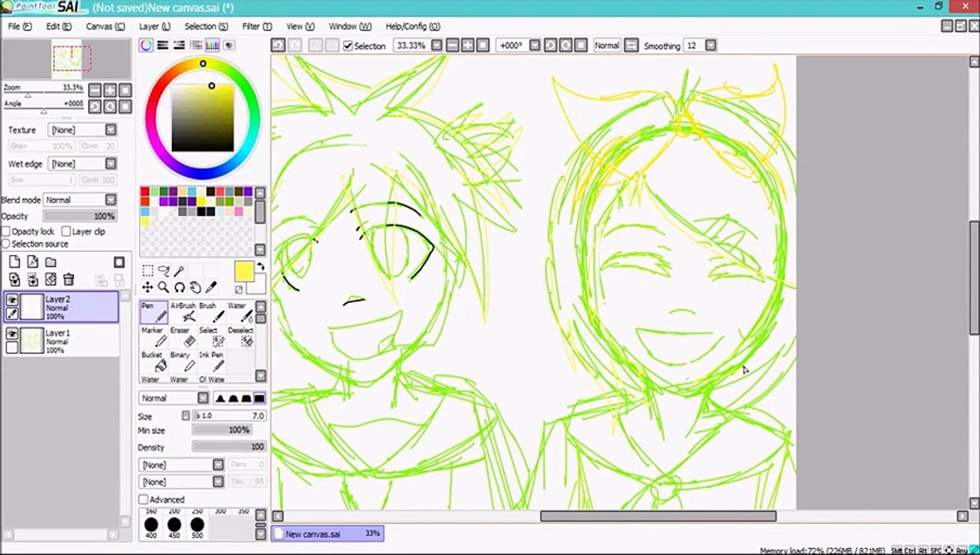This screenshot has height=555, width=980.
Task: Open the zoom percentage 33.33% dropdown
Action: (436, 45)
